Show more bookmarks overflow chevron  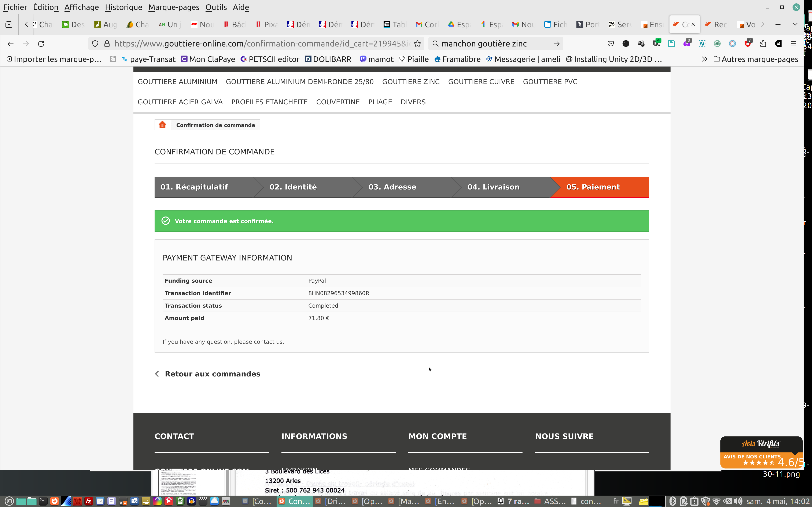click(x=704, y=59)
